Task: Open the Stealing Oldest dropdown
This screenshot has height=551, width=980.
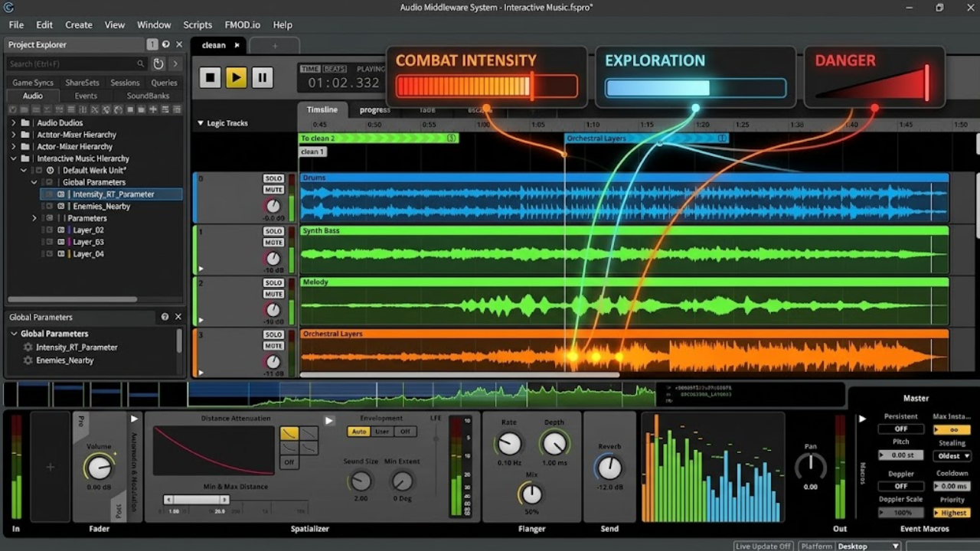Action: point(953,456)
